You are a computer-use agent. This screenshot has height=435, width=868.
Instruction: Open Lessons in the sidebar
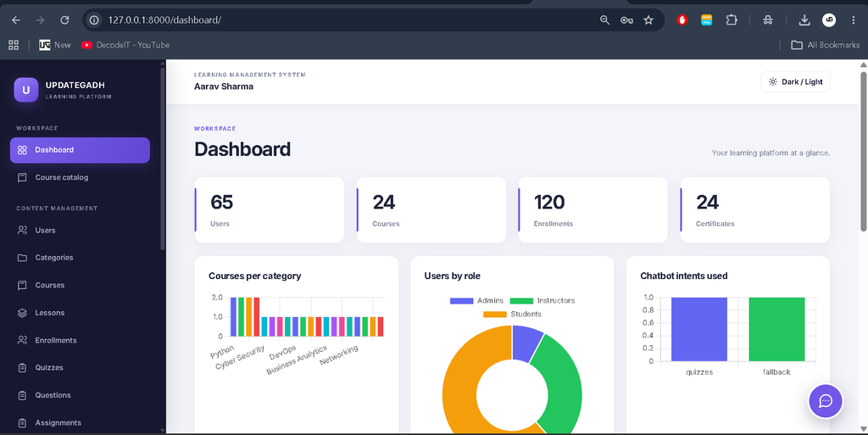(x=80, y=313)
